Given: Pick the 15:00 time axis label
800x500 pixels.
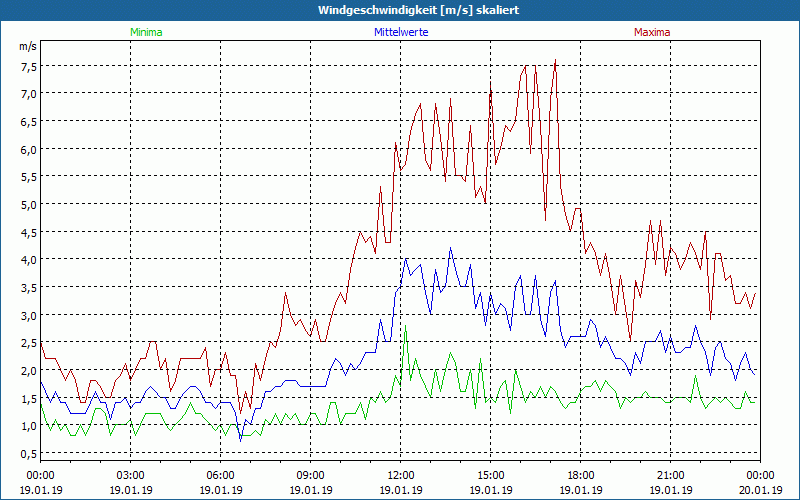Looking at the screenshot, I should click(x=490, y=475).
